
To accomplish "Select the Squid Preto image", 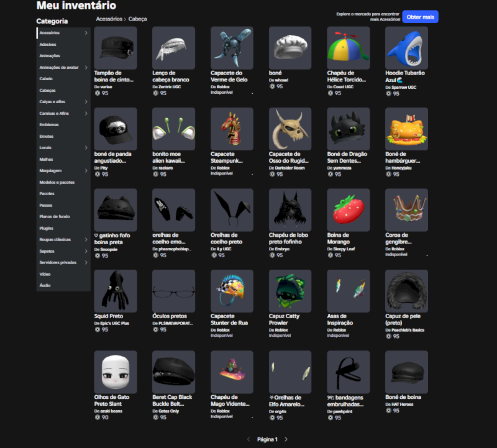I will [116, 291].
